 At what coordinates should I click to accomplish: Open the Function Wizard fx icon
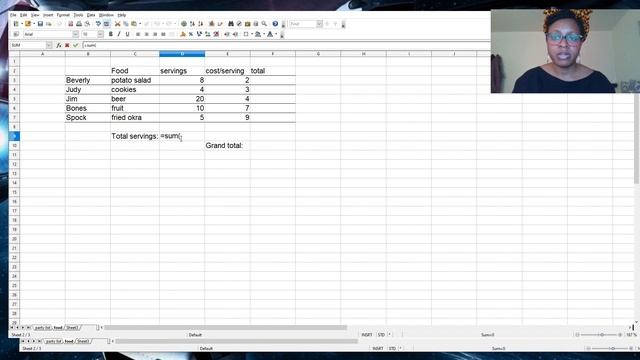coord(59,45)
